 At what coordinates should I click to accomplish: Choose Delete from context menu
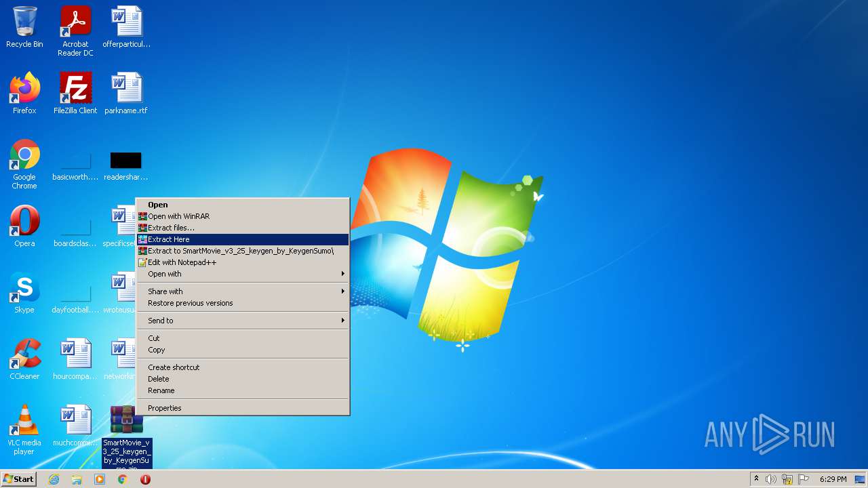[x=243, y=379]
